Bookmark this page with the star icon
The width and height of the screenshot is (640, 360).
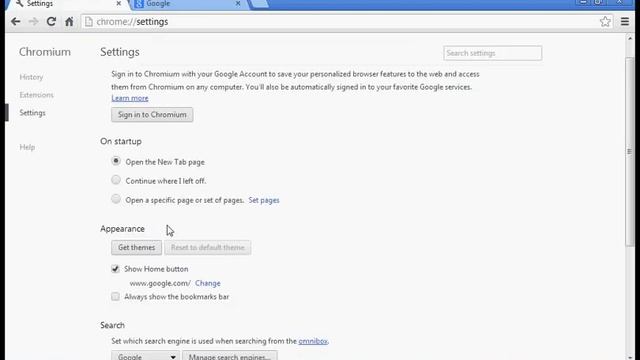[605, 22]
